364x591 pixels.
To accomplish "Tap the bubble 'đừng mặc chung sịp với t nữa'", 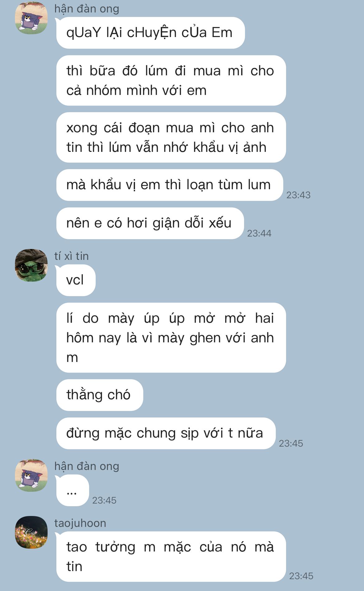I will click(166, 433).
